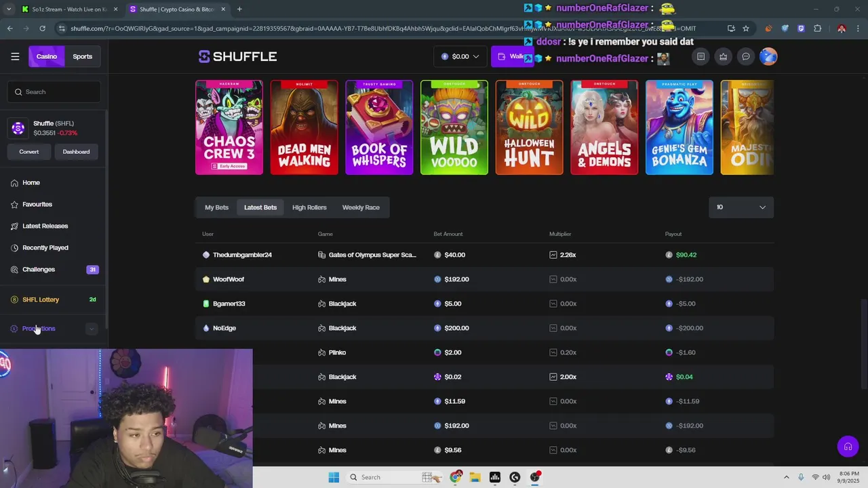Open the VIP crown icon
The height and width of the screenshot is (488, 868).
click(723, 56)
